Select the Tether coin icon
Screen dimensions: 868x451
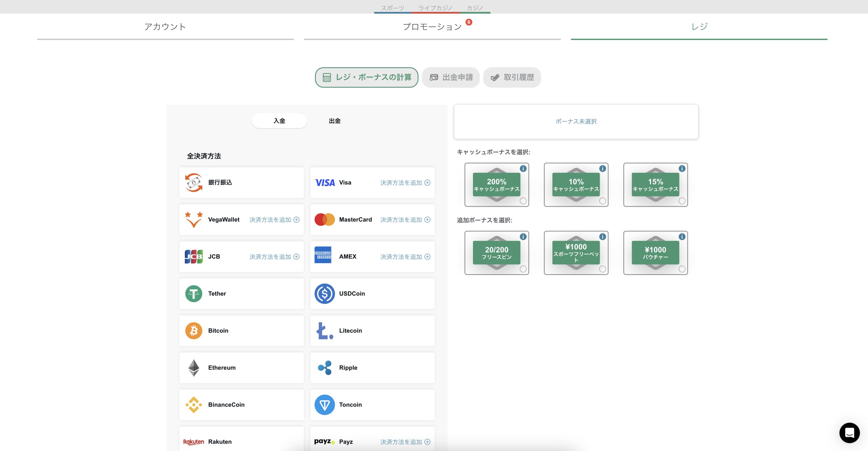pos(194,293)
